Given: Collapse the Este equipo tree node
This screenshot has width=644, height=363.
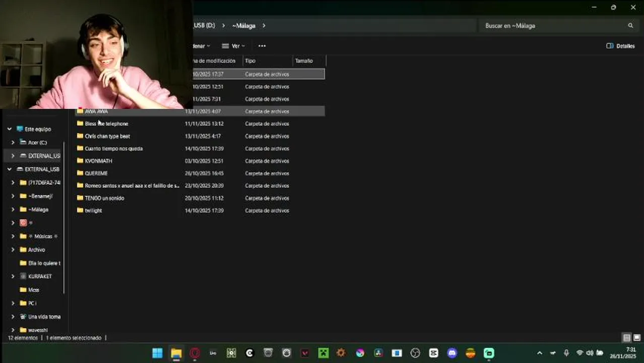Looking at the screenshot, I should [10, 129].
